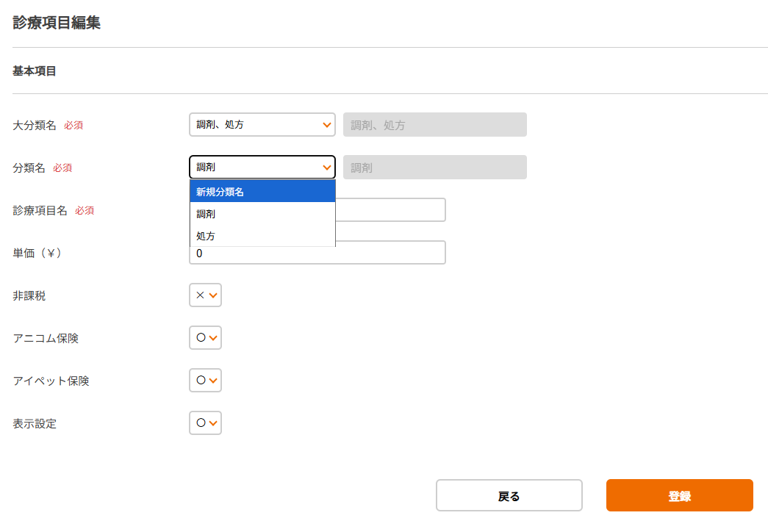Choose 調剤 option in the dropdown list
This screenshot has width=768, height=532.
pyautogui.click(x=262, y=214)
